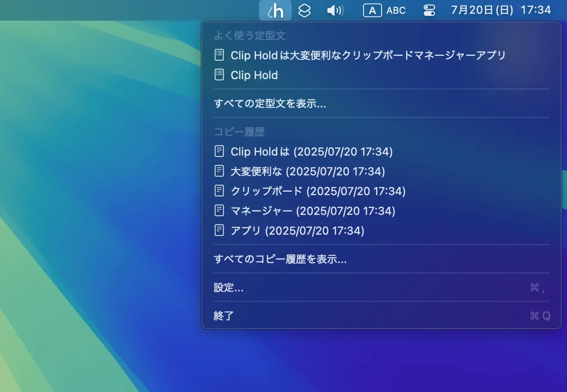567x392 pixels.
Task: Click the date and time 7月20日(日) 17:34
Action: point(501,10)
